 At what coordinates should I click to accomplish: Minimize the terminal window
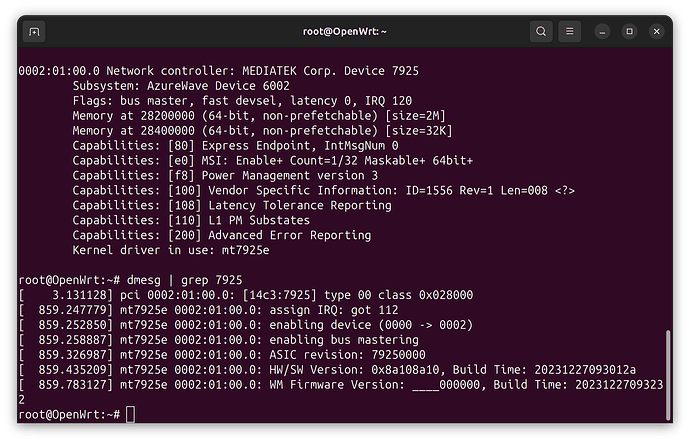click(x=602, y=32)
